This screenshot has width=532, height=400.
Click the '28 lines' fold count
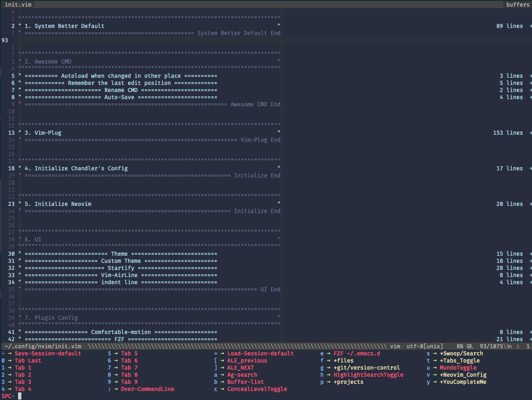click(x=509, y=268)
